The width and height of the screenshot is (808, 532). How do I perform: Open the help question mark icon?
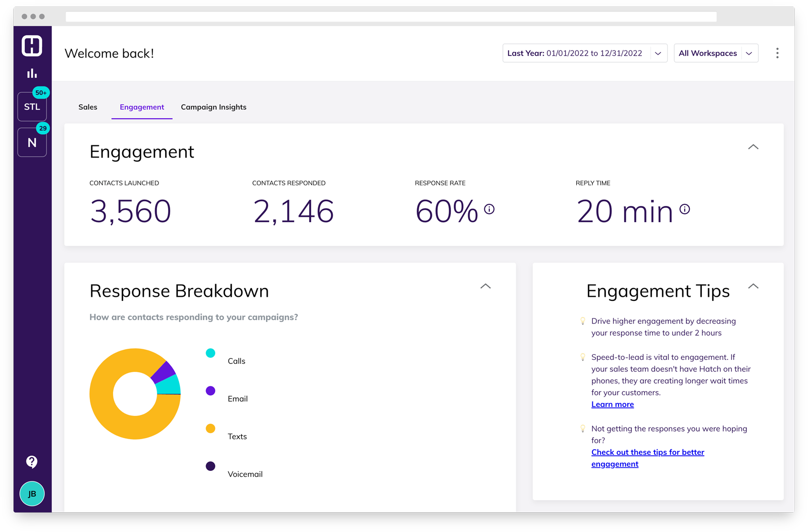click(32, 461)
